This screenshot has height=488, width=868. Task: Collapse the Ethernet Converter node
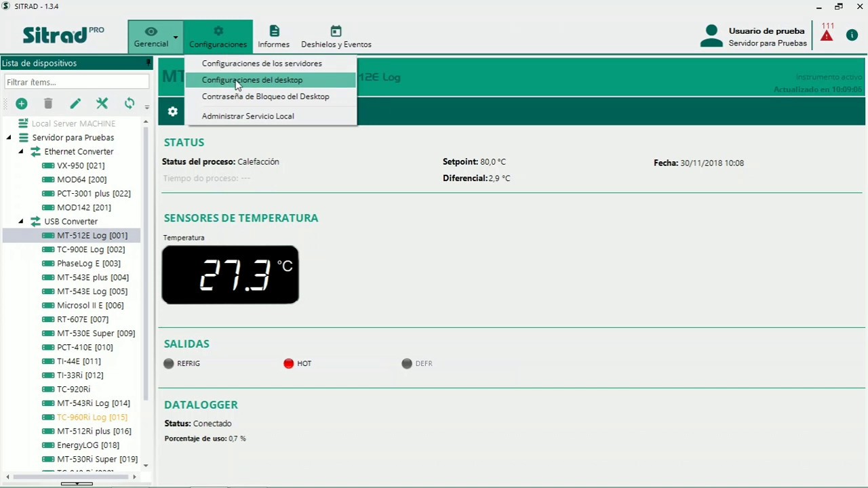click(21, 152)
